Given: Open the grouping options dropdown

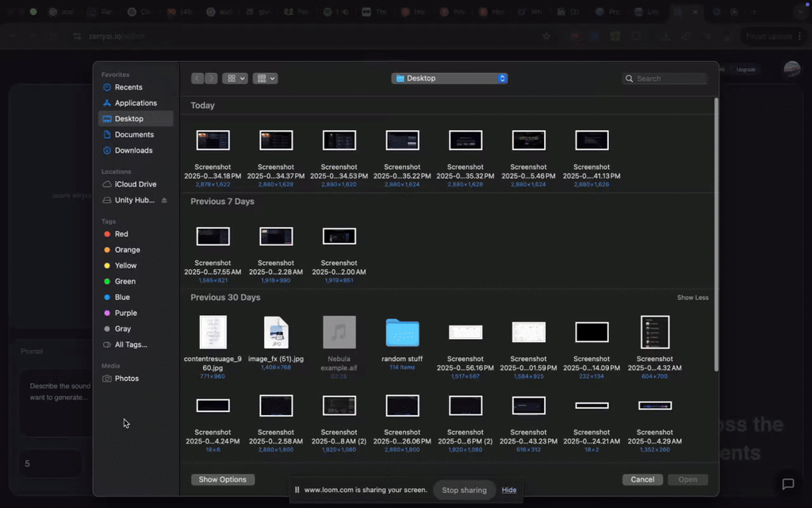Looking at the screenshot, I should (265, 79).
